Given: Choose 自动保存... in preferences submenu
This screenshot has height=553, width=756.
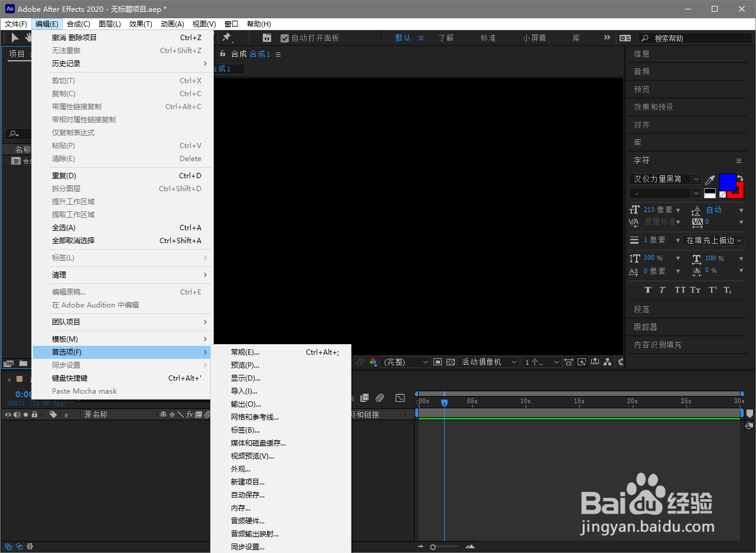Looking at the screenshot, I should click(281, 495).
